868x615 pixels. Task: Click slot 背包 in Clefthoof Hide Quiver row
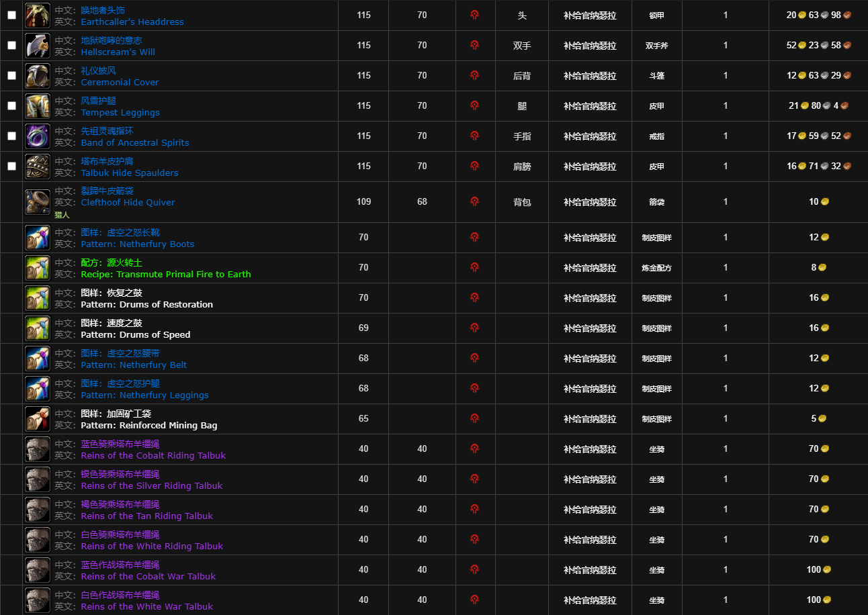tap(522, 202)
